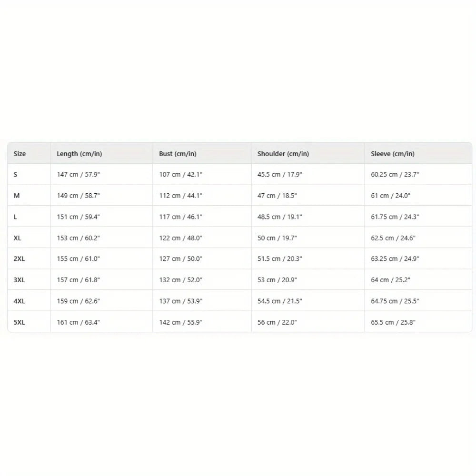Click the Bust (cm/in) column header

click(178, 154)
